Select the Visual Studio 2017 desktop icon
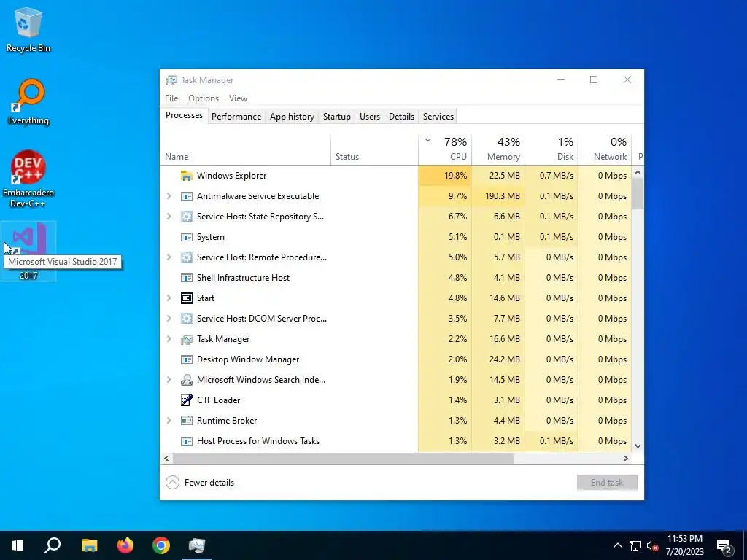The height and width of the screenshot is (560, 747). (28, 251)
